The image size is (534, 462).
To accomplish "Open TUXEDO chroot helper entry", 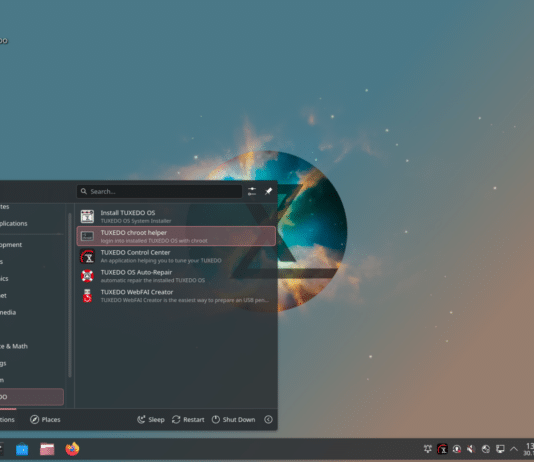I will click(176, 236).
